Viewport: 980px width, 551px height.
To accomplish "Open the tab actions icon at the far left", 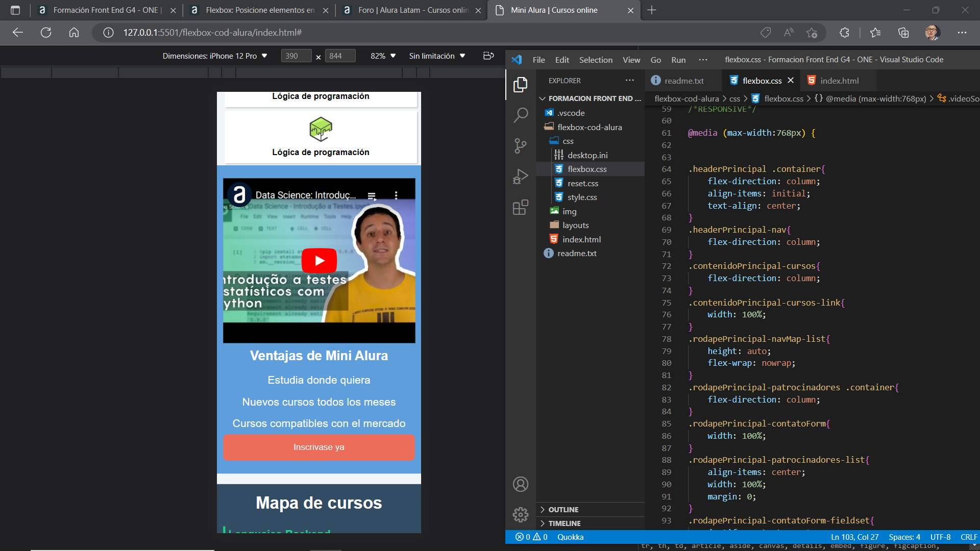I will pos(15,10).
